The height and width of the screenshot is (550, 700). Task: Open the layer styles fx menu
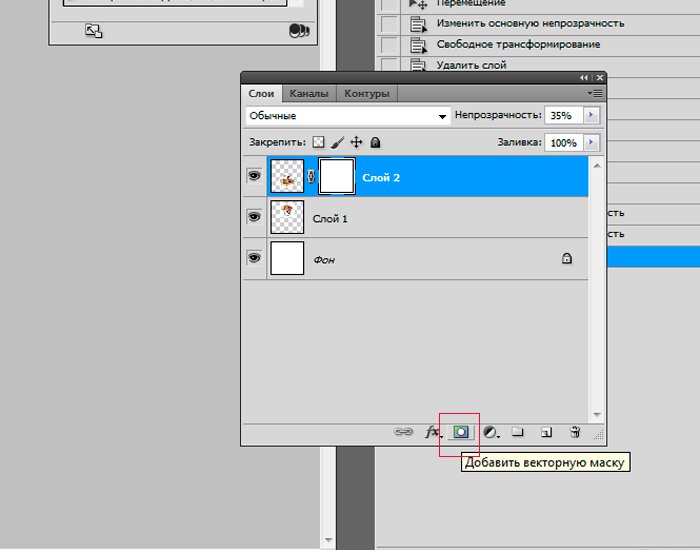(x=433, y=432)
